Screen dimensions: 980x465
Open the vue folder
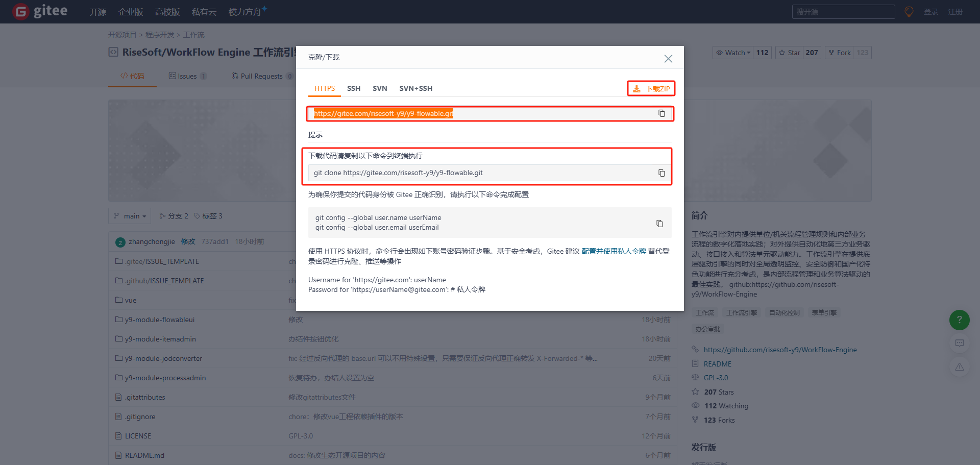131,300
